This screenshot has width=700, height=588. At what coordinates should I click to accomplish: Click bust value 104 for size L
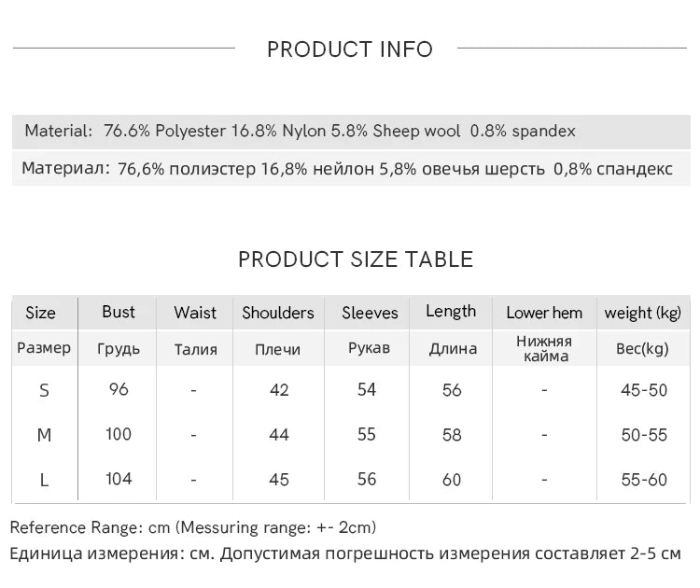point(119,479)
